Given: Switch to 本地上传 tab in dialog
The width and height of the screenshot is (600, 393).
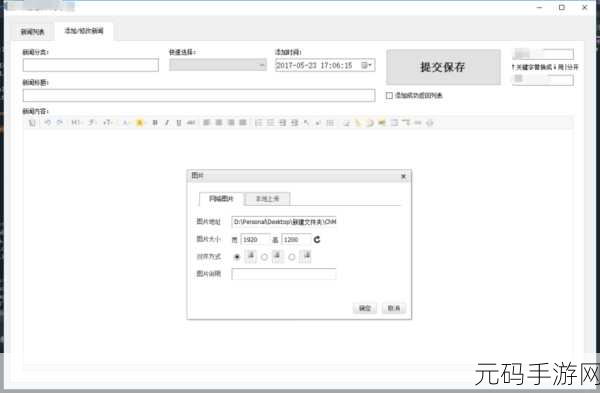Looking at the screenshot, I should click(267, 199).
